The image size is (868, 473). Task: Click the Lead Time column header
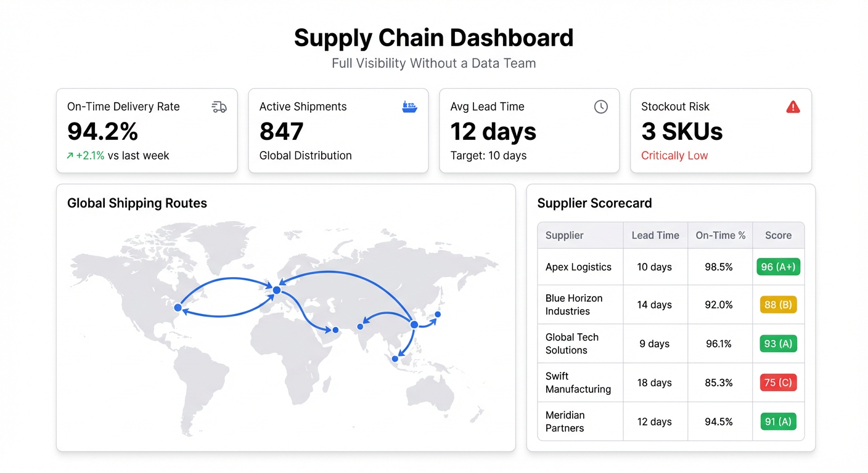click(x=655, y=235)
